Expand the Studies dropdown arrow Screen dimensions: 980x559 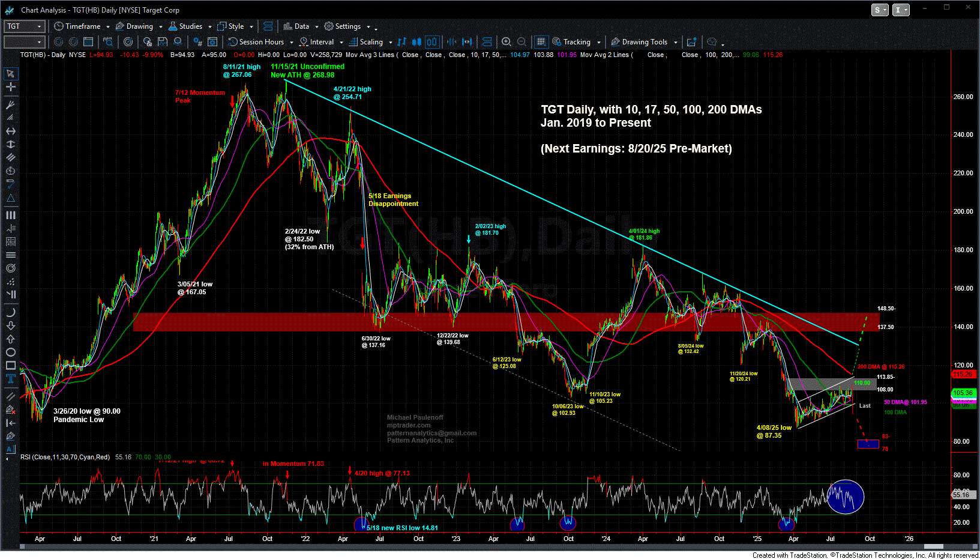coord(210,27)
